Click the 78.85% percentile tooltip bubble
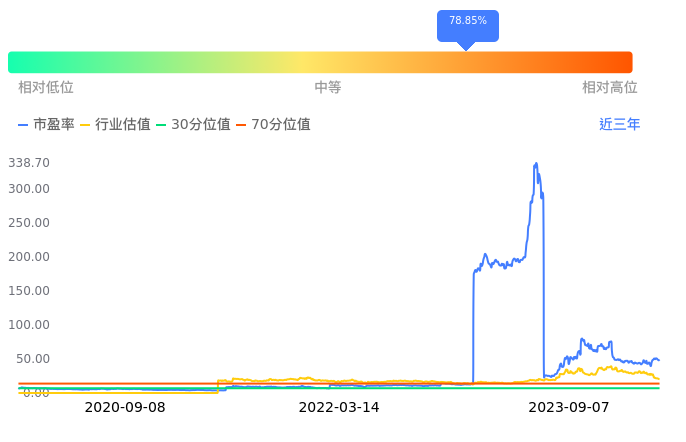 coord(467,22)
